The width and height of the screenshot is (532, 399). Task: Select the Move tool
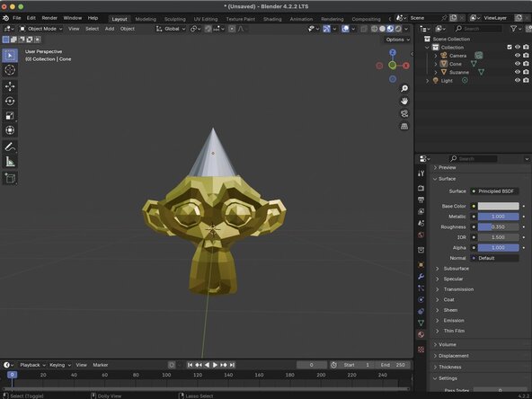click(10, 86)
